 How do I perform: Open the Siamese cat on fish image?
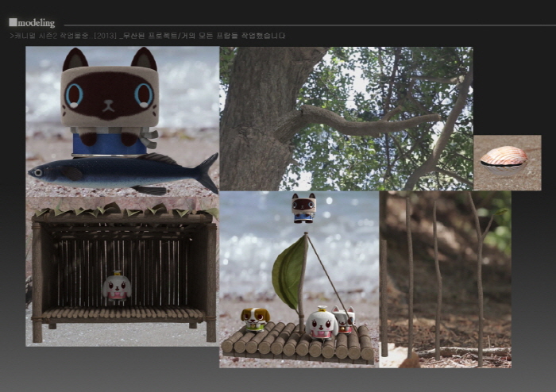122,121
